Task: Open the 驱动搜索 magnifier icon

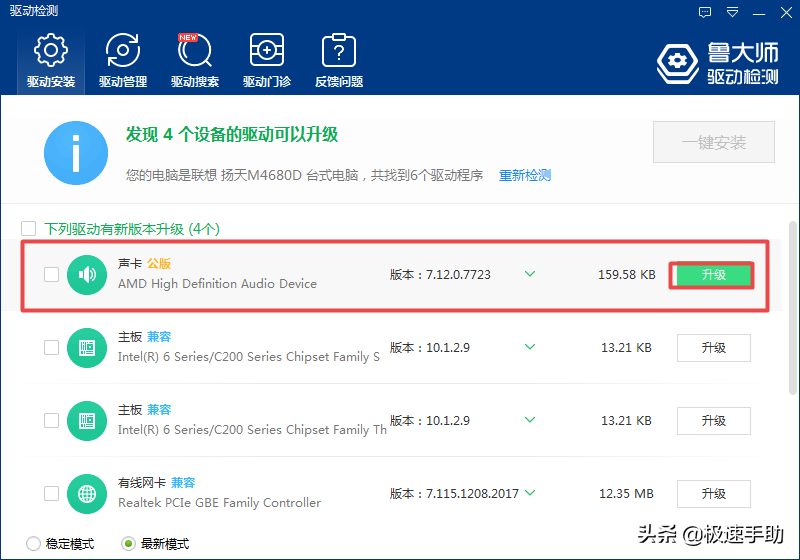Action: [x=195, y=52]
